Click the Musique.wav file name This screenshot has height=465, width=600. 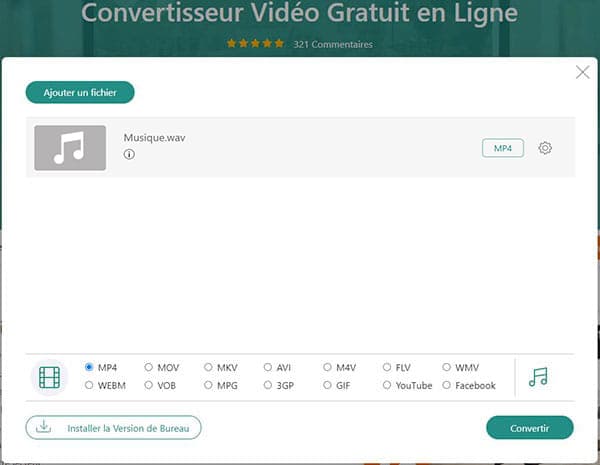(x=154, y=138)
